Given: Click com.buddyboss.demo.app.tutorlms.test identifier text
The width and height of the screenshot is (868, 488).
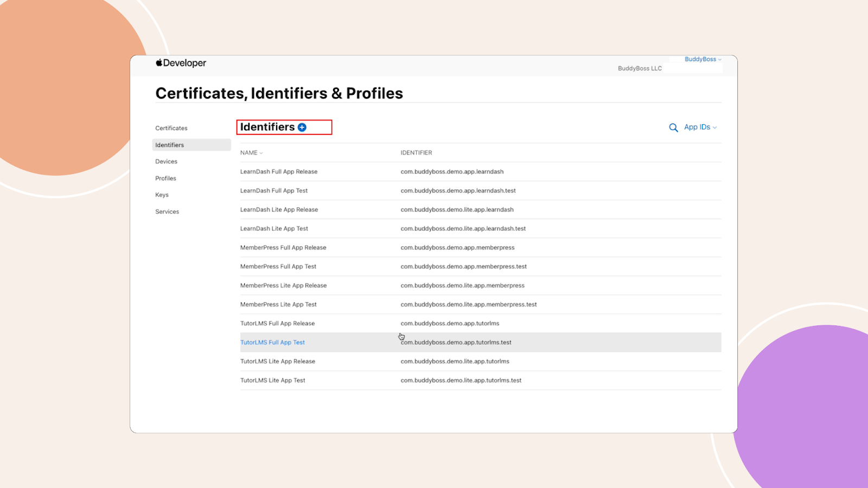Looking at the screenshot, I should pyautogui.click(x=456, y=343).
